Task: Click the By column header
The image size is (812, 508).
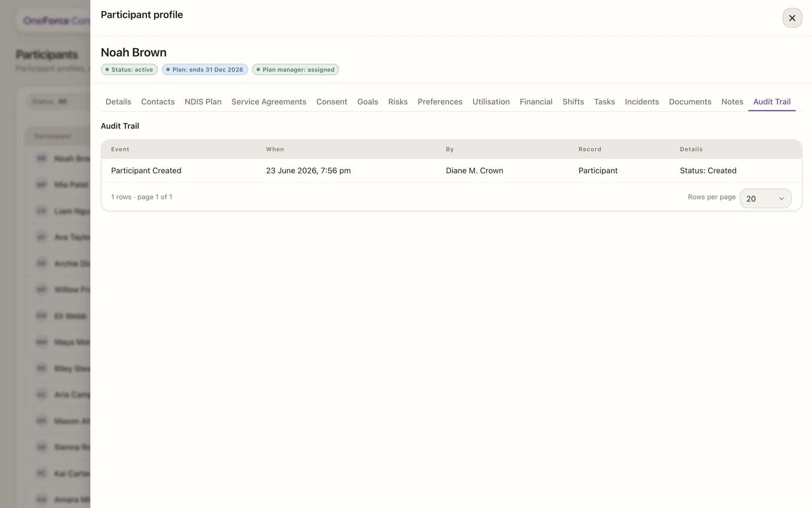Action: 450,149
